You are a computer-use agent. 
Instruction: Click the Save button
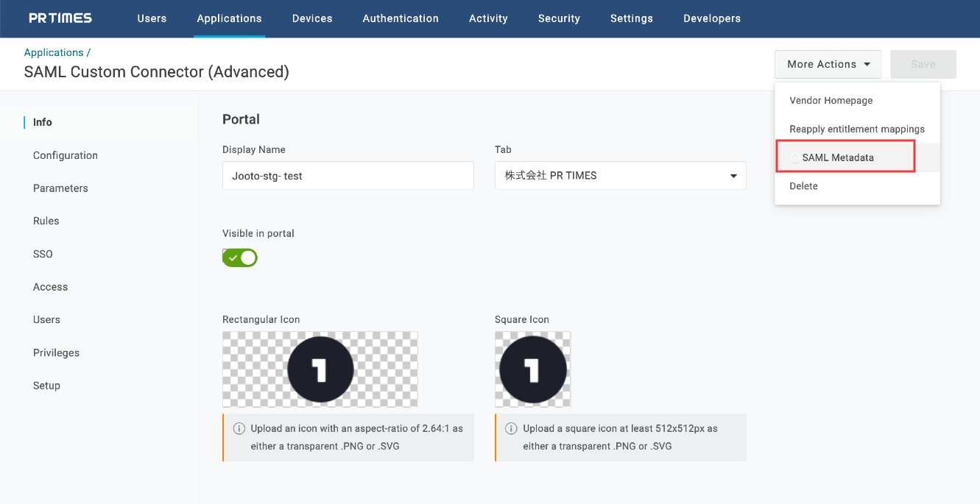[923, 65]
